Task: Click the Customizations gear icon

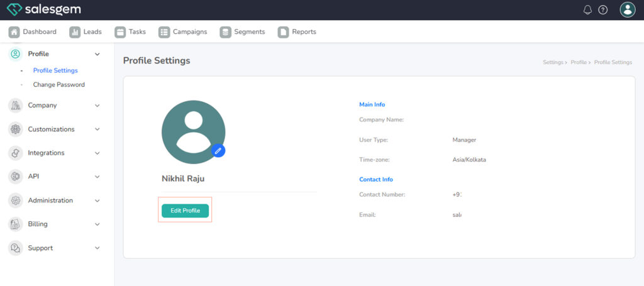Action: (15, 129)
